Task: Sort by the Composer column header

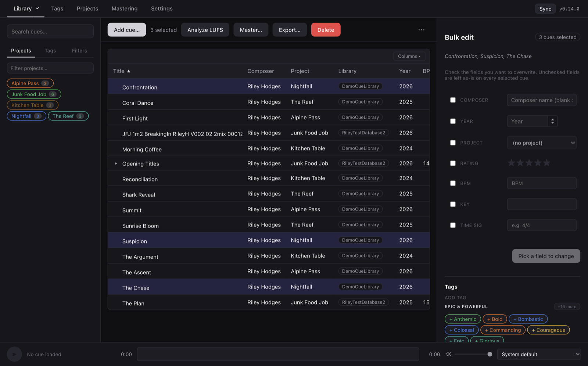Action: click(x=261, y=71)
